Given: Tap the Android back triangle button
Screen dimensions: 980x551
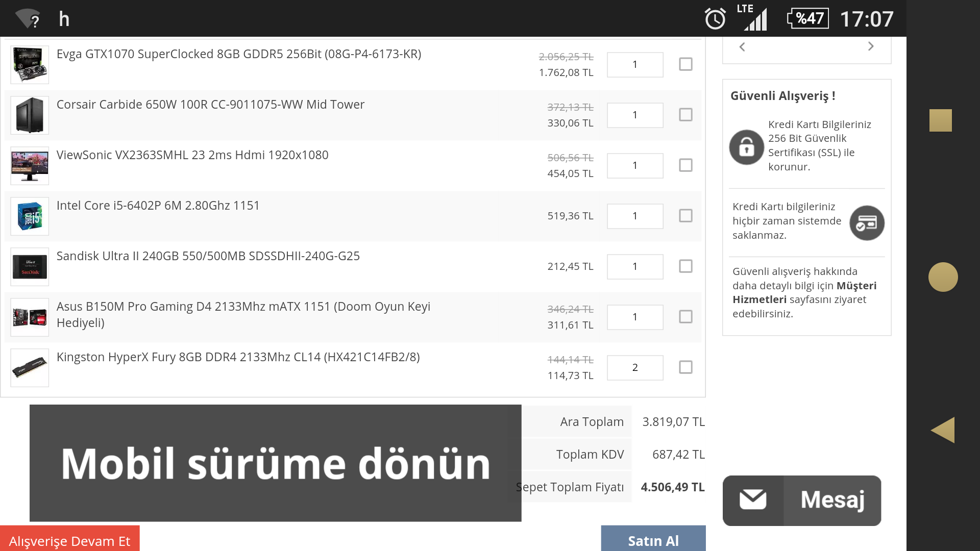Looking at the screenshot, I should pos(942,430).
